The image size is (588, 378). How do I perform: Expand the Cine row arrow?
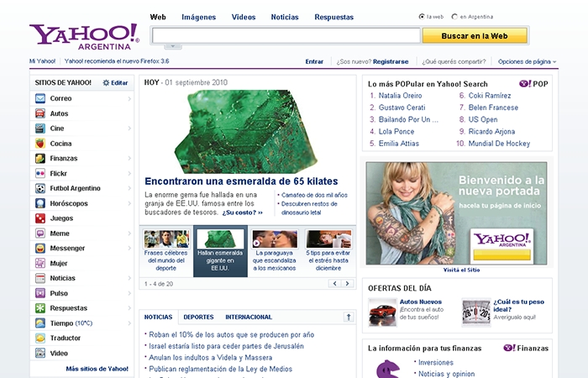pos(129,129)
